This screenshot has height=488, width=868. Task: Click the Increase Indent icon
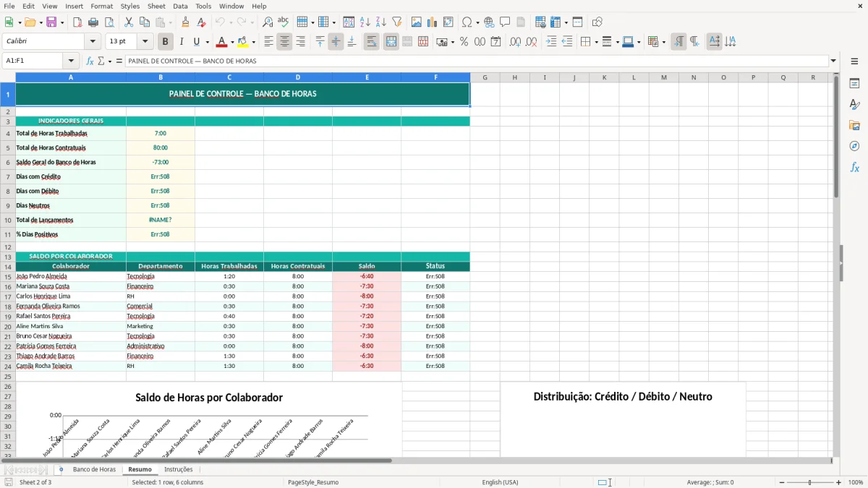[x=551, y=42]
